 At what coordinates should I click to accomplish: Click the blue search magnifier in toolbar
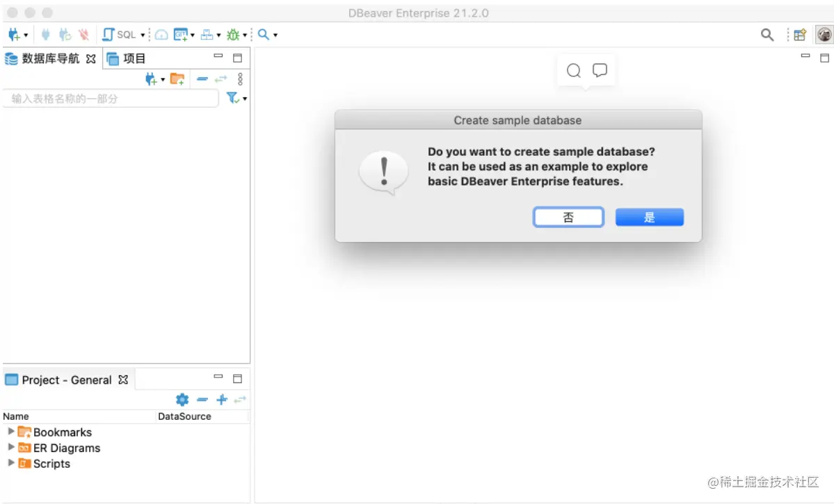pyautogui.click(x=264, y=35)
